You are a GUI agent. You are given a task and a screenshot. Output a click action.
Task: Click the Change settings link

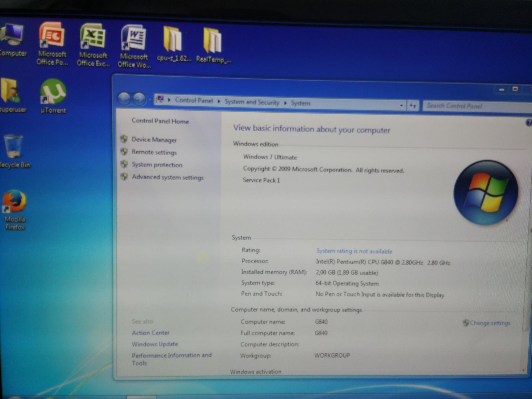(x=490, y=323)
